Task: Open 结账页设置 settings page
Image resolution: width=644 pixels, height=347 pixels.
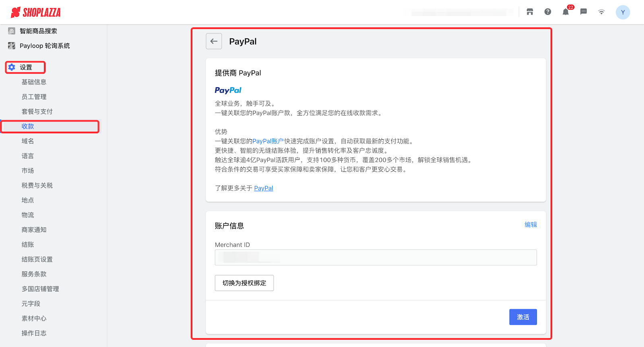Action: (37, 260)
